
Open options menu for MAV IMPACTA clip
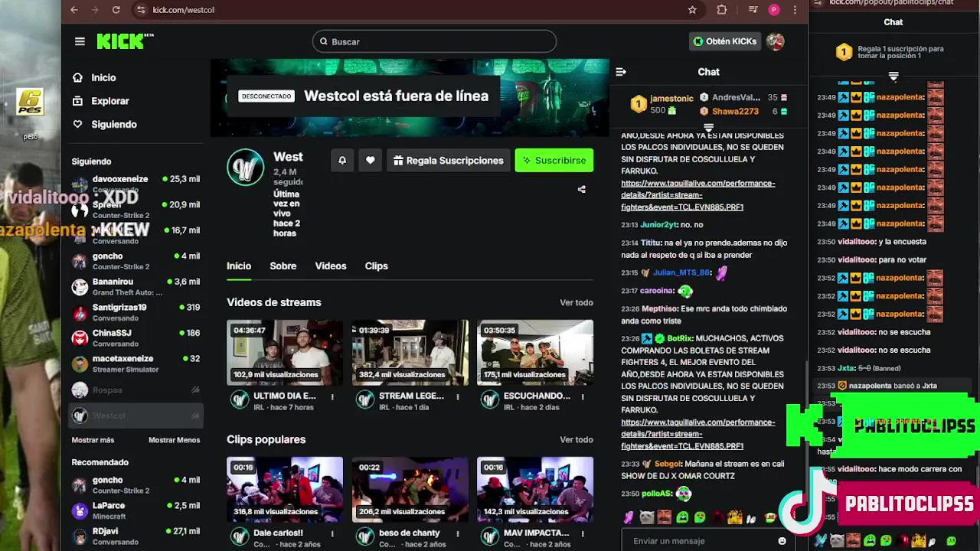pyautogui.click(x=583, y=533)
